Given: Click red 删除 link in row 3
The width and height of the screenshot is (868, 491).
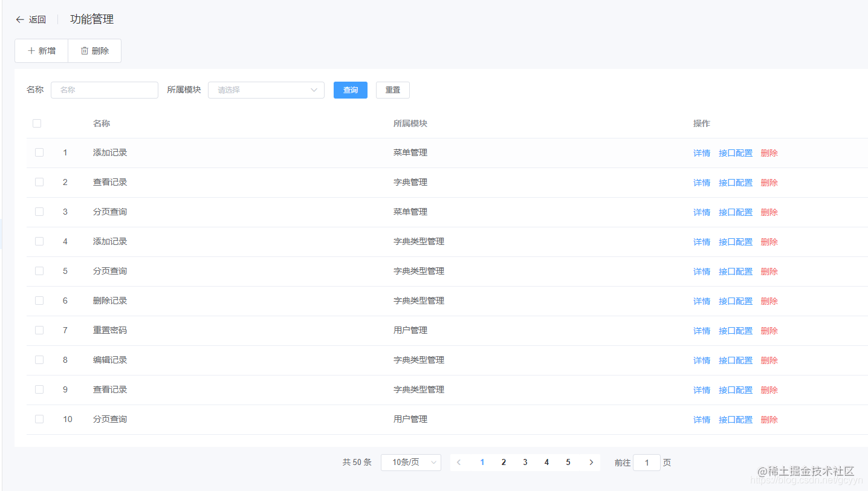Looking at the screenshot, I should coord(769,212).
